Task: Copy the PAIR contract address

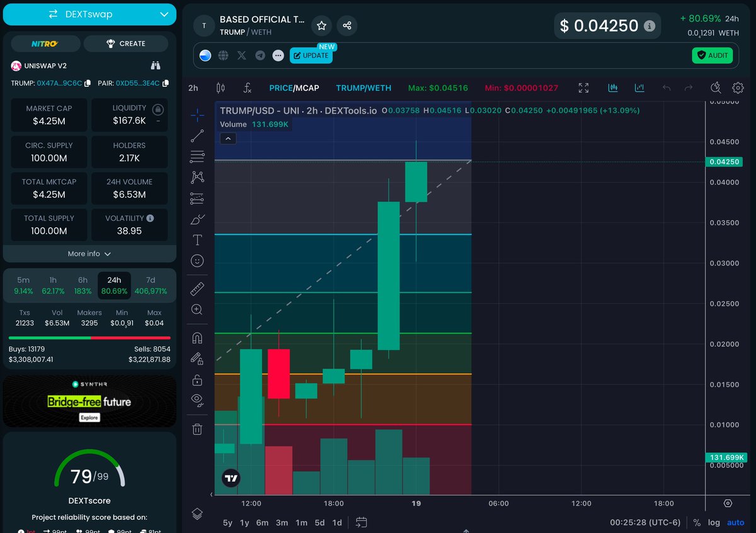Action: click(166, 83)
